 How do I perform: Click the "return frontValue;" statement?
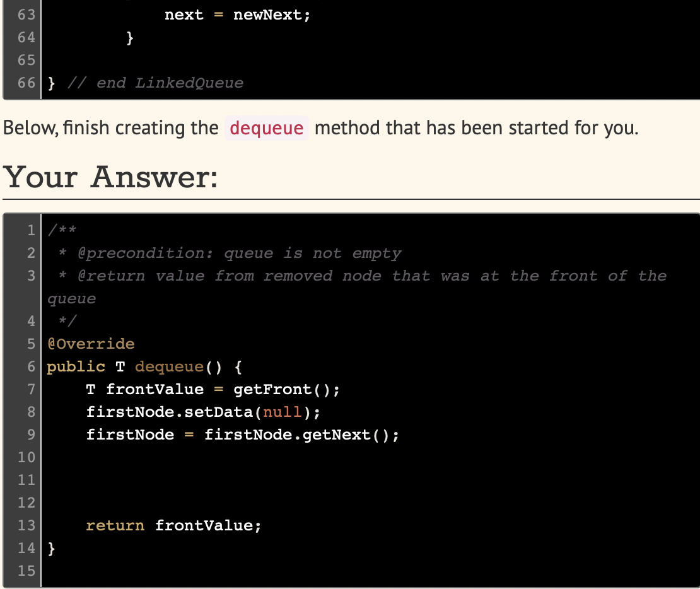pos(173,525)
